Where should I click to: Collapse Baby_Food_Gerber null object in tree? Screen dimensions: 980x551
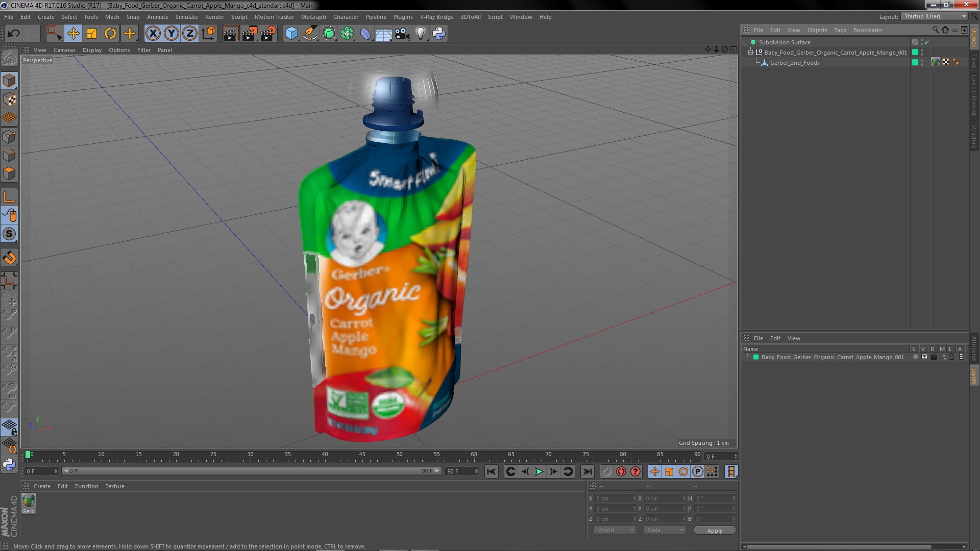(751, 52)
